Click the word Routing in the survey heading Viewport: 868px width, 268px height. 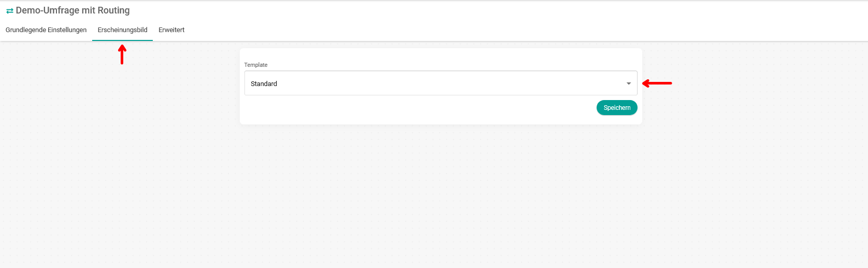[x=113, y=10]
